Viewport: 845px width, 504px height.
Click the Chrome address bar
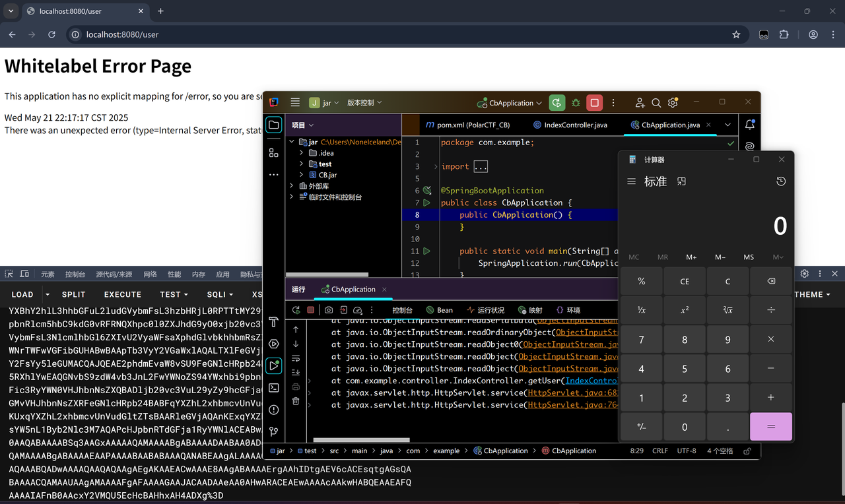tap(406, 34)
